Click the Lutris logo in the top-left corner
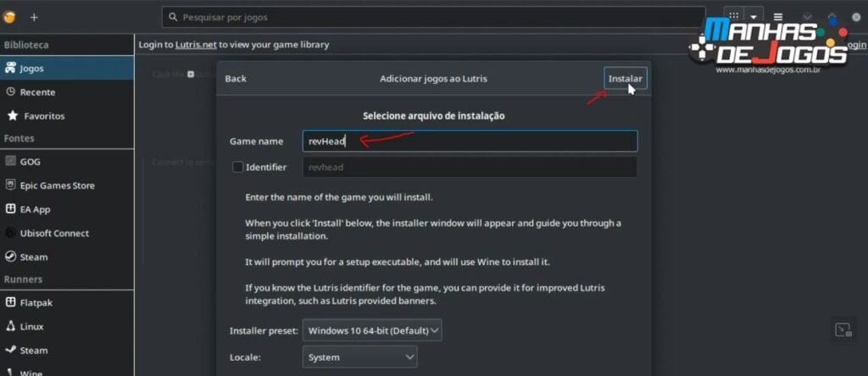 pos(8,17)
